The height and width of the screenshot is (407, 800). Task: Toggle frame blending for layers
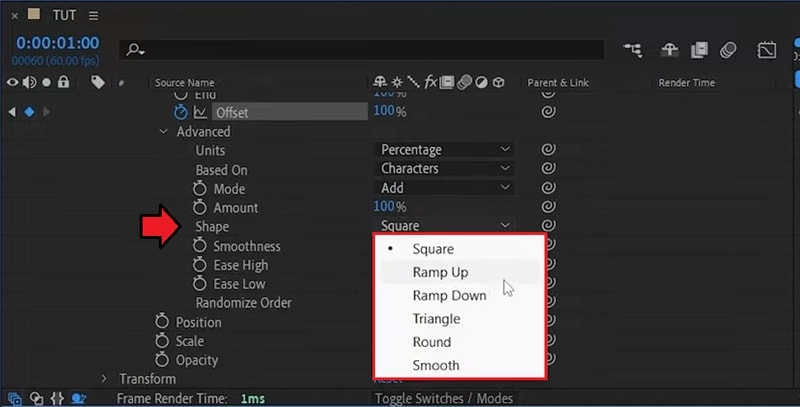(699, 50)
